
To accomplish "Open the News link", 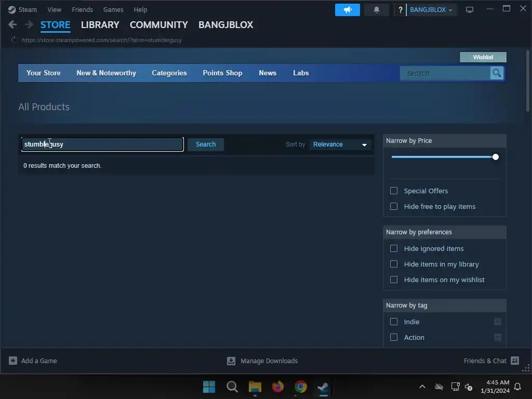I will point(268,73).
